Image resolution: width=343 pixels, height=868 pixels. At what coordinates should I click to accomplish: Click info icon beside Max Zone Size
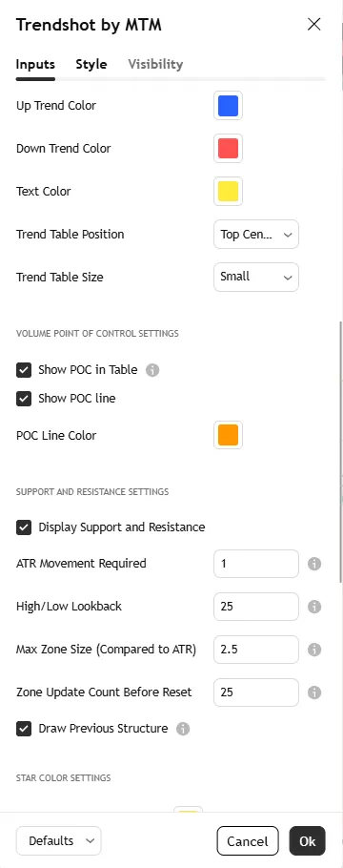click(314, 650)
